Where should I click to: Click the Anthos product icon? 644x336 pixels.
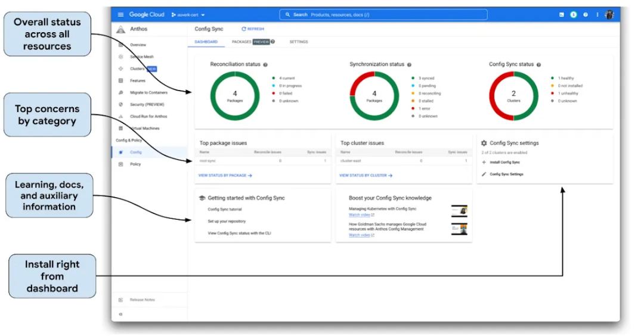(120, 30)
